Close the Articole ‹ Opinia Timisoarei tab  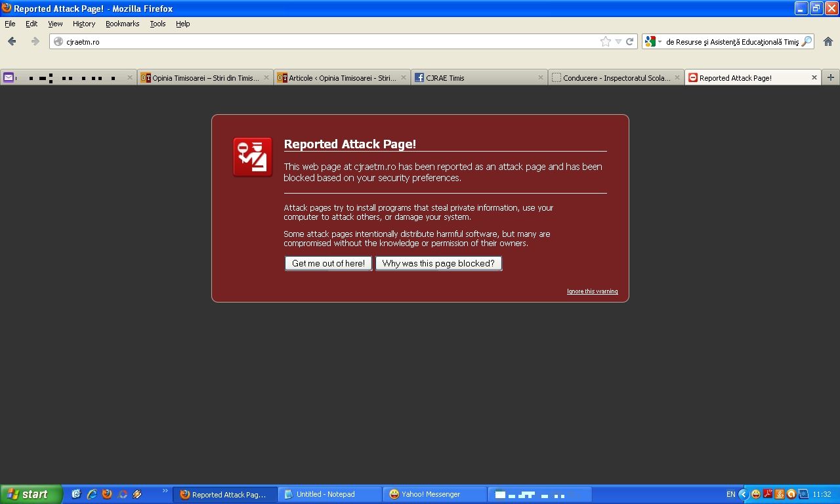tap(403, 77)
